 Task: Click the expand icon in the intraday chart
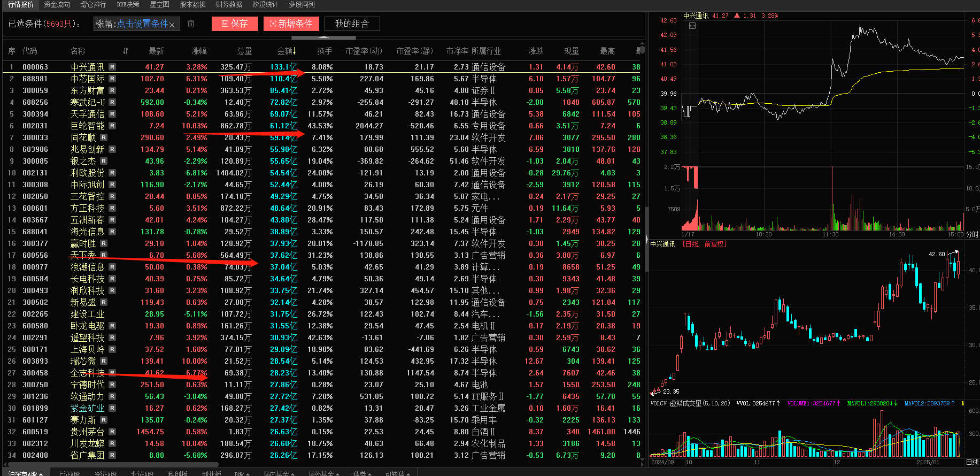click(692, 26)
